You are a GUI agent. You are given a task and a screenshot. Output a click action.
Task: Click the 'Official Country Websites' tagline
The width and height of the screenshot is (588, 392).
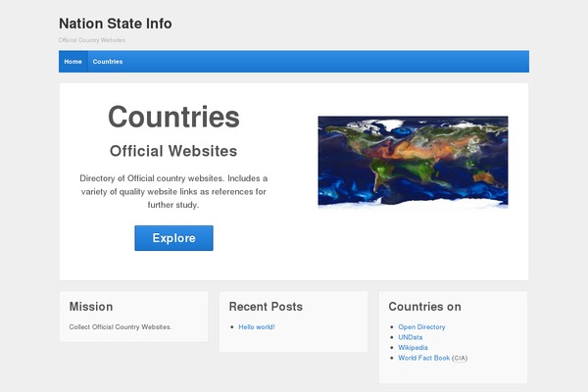point(92,40)
